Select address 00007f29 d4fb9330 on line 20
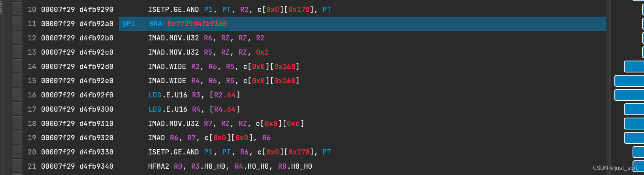 pyautogui.click(x=77, y=152)
